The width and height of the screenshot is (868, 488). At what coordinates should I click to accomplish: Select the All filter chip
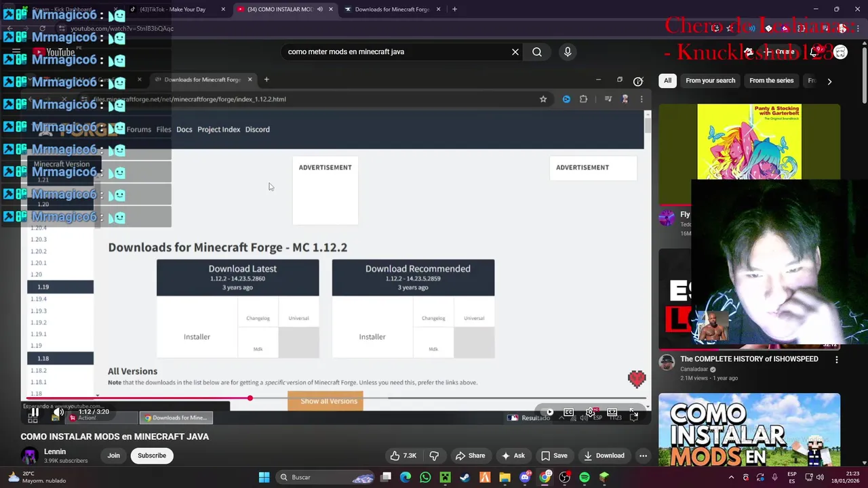pyautogui.click(x=667, y=81)
